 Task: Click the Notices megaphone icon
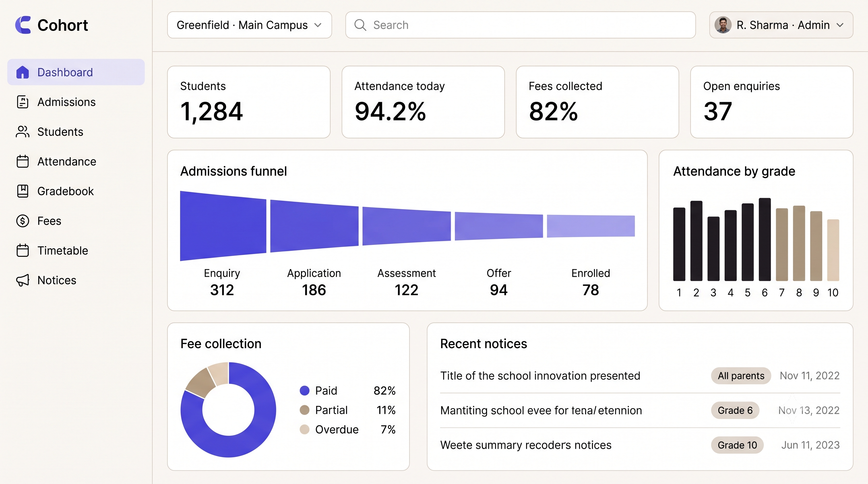pyautogui.click(x=23, y=280)
